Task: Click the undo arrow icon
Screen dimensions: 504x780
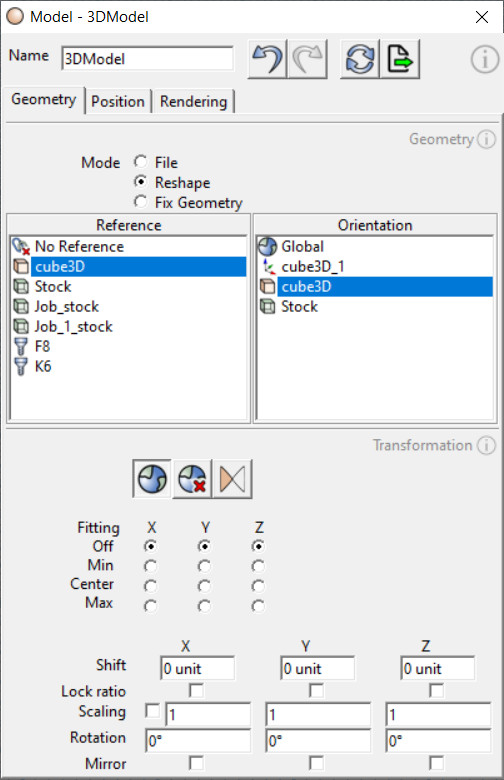Action: click(x=267, y=59)
